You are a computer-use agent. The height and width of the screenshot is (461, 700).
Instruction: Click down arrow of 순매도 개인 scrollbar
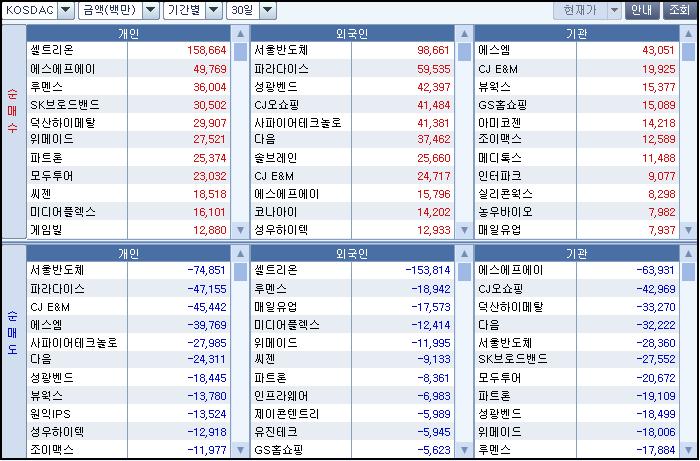coord(241,449)
